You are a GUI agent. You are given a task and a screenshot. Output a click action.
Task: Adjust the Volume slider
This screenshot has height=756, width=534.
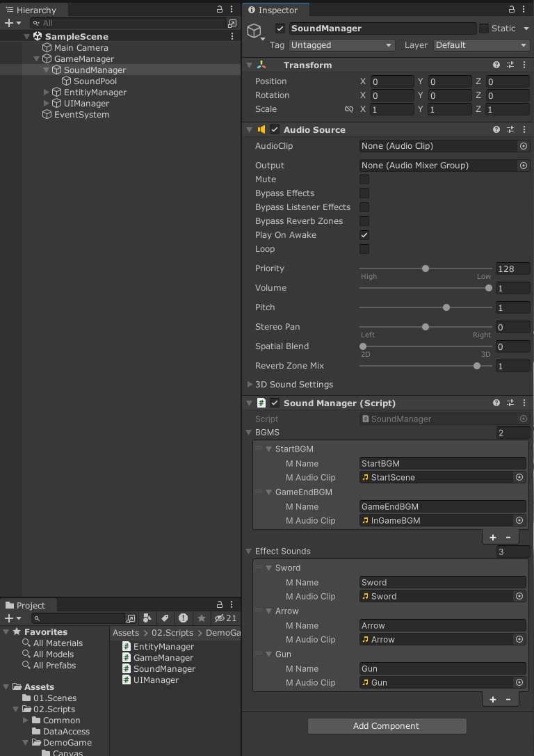[426, 288]
